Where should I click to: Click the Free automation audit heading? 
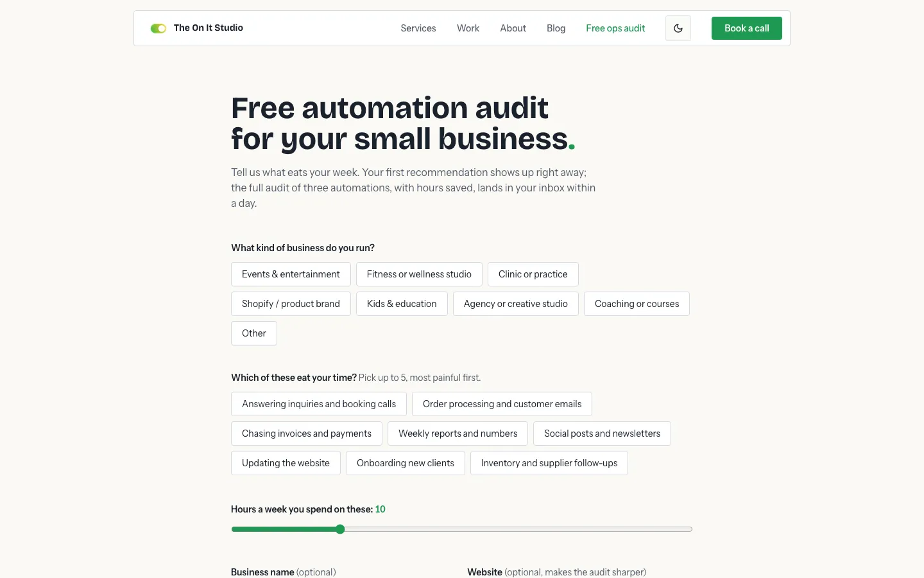tap(403, 123)
